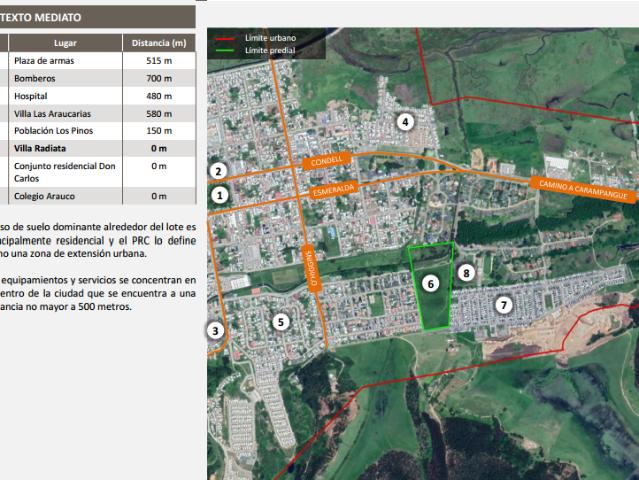
Task: Click the ESMERALDA street label
Action: pyautogui.click(x=334, y=189)
